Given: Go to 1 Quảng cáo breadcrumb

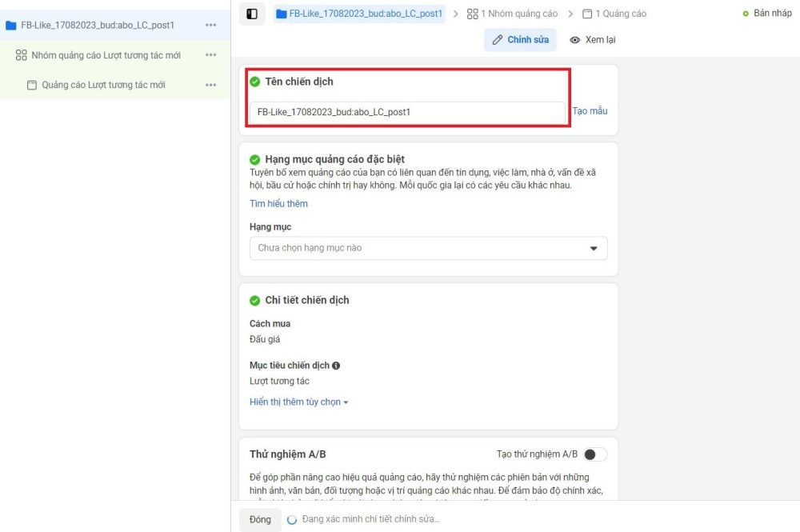Looking at the screenshot, I should pos(614,14).
